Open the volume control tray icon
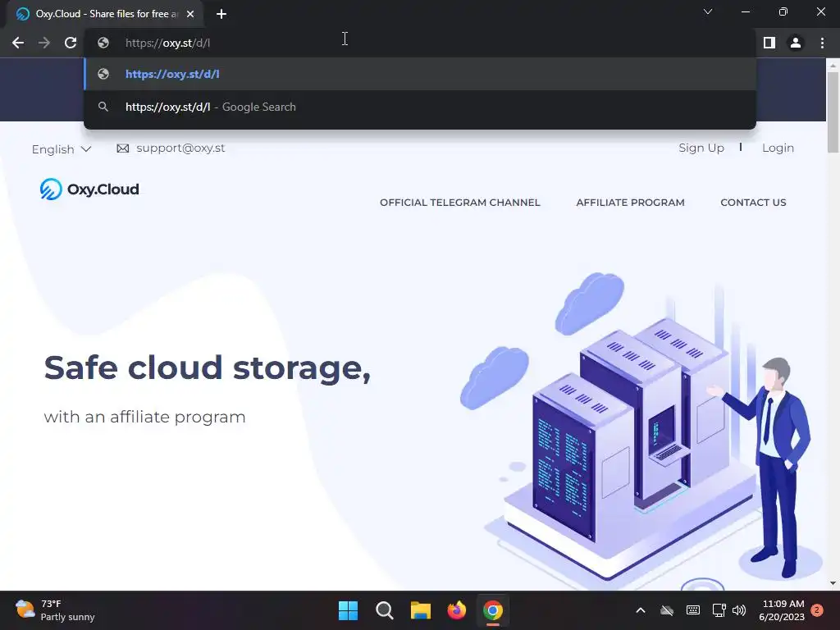Screen dimensions: 840x630 [739, 610]
